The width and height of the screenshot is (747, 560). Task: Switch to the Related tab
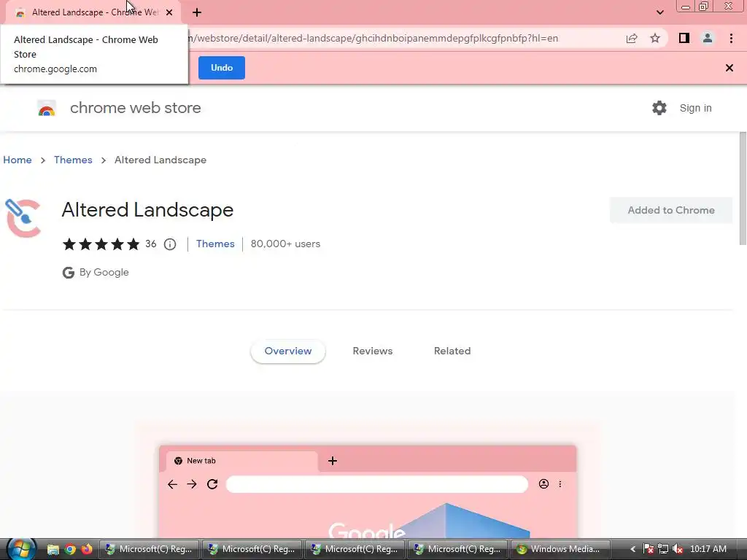tap(452, 351)
